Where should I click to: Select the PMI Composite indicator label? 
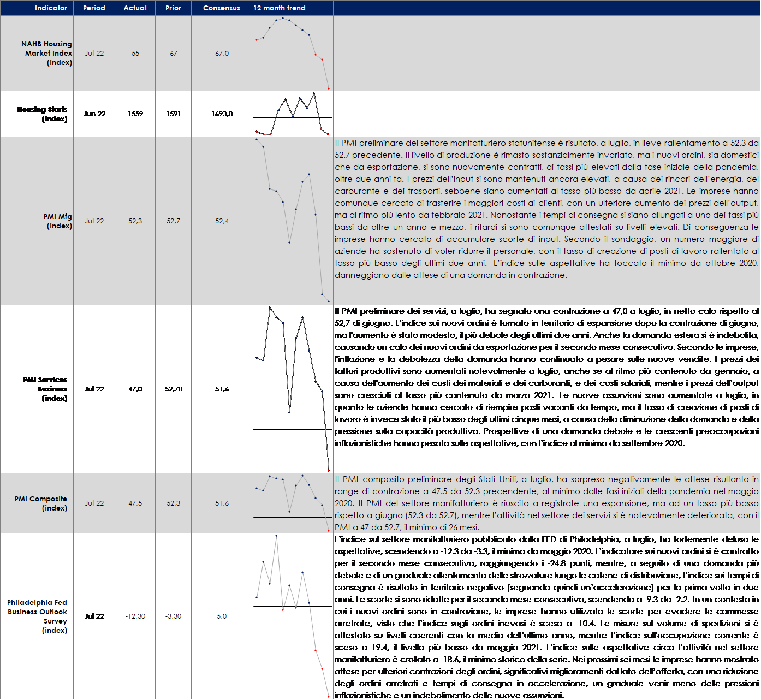(x=41, y=503)
